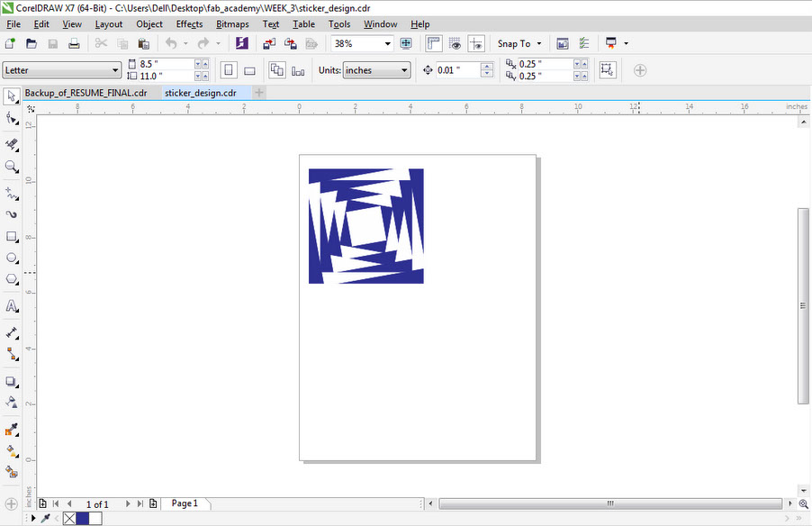The width and height of the screenshot is (812, 526).
Task: Set page to Landscape orientation
Action: (249, 70)
